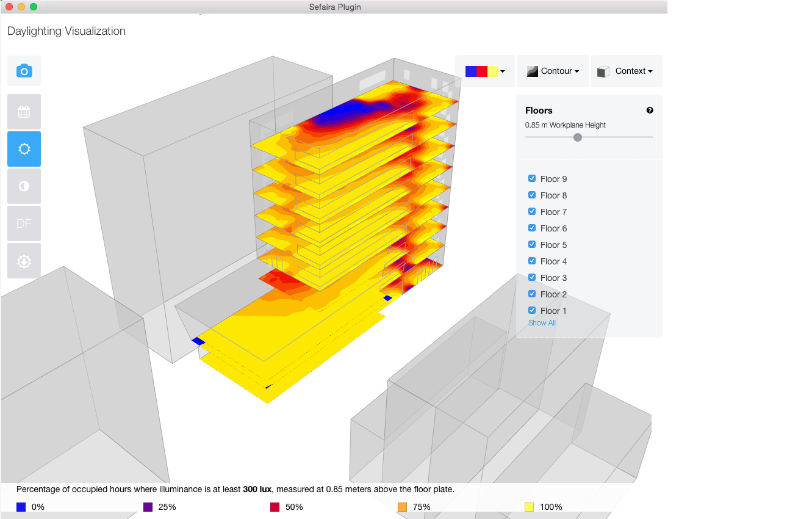Click the simulation settings gear icon
This screenshot has width=812, height=519.
click(24, 261)
